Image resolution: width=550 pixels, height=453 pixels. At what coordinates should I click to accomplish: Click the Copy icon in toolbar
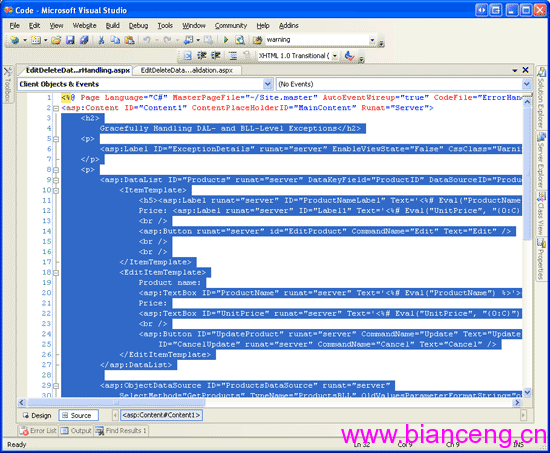(115, 40)
